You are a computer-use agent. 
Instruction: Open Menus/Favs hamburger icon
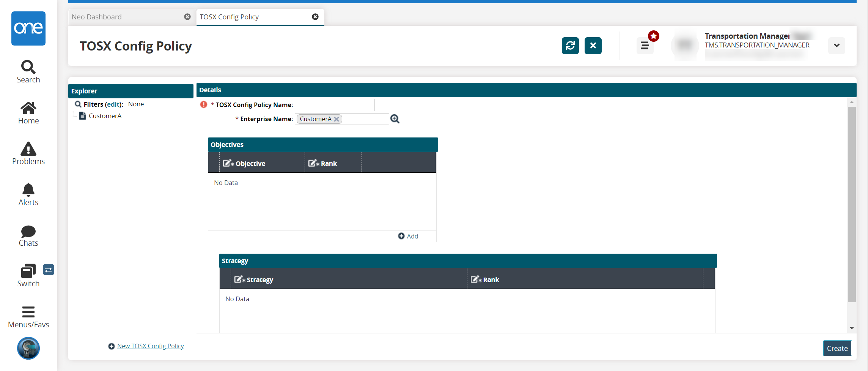pos(28,312)
